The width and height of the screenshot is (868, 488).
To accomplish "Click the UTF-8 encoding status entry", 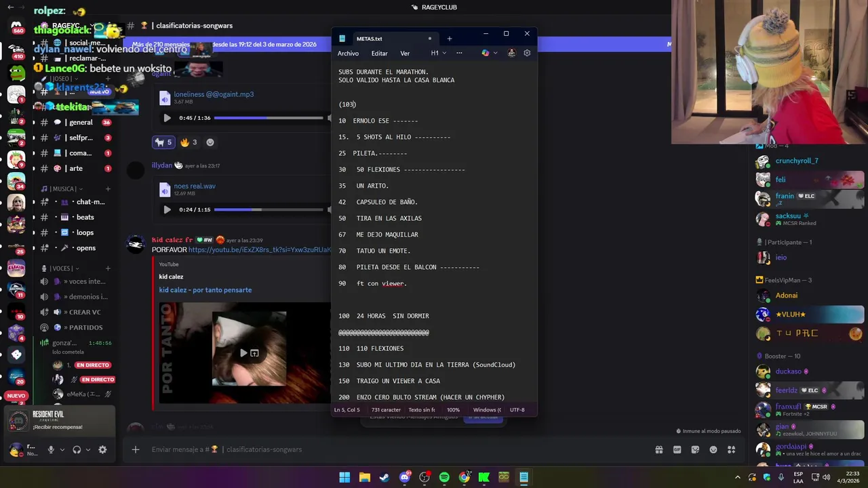I will [x=517, y=410].
